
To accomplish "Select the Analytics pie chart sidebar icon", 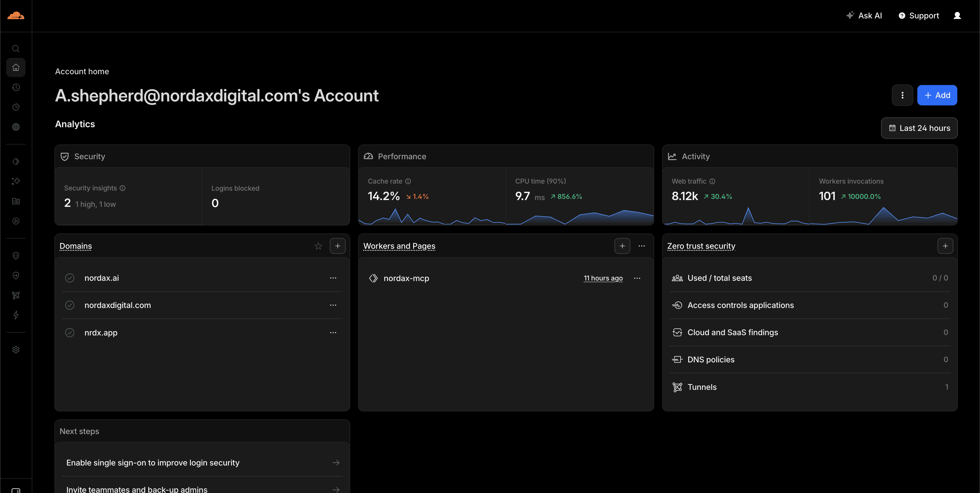I will tap(16, 107).
